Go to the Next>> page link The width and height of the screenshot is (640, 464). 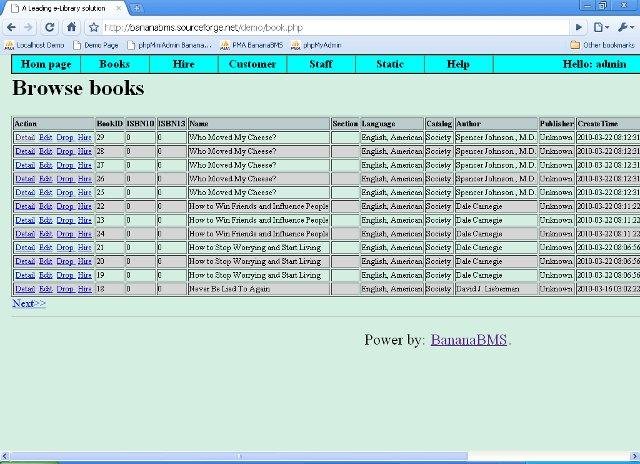(29, 303)
